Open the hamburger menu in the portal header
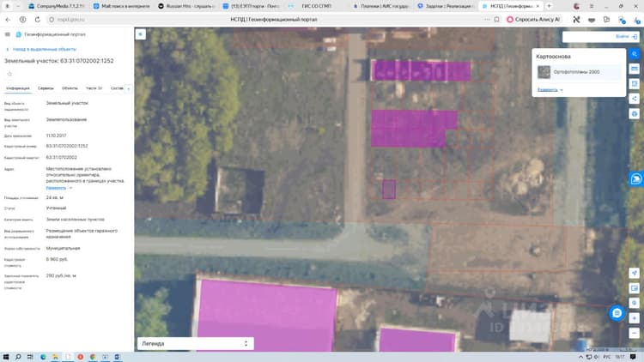This screenshot has height=362, width=644. click(8, 34)
